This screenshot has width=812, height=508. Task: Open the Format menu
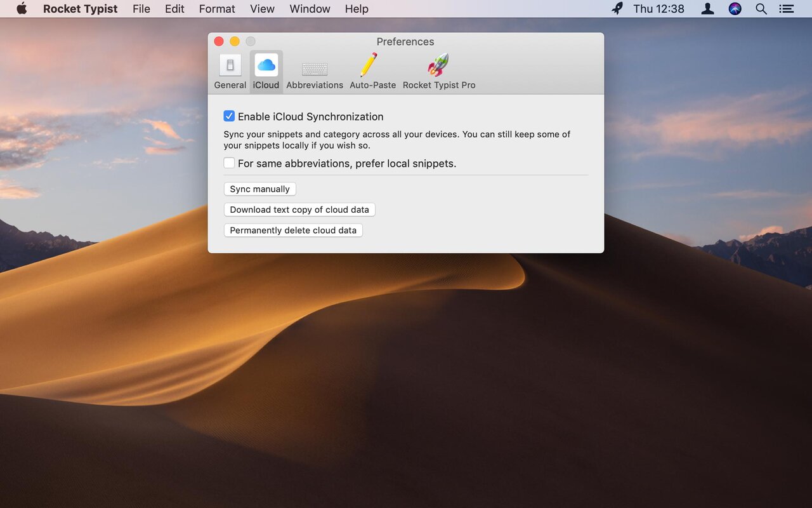217,9
